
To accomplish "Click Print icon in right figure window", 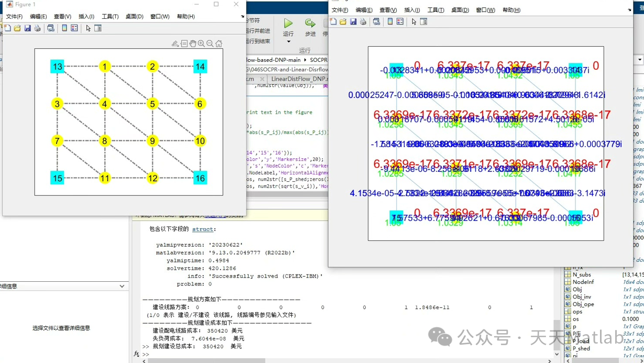I will (363, 21).
